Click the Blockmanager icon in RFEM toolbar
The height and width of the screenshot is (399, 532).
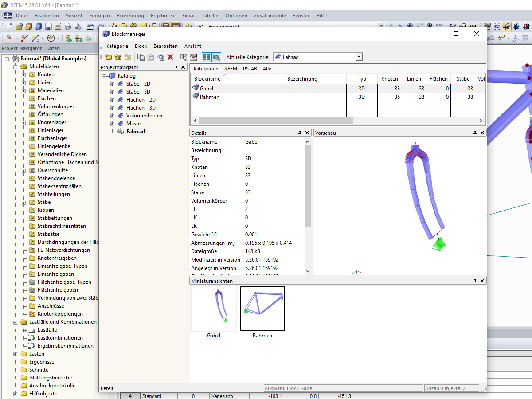pyautogui.click(x=39, y=27)
